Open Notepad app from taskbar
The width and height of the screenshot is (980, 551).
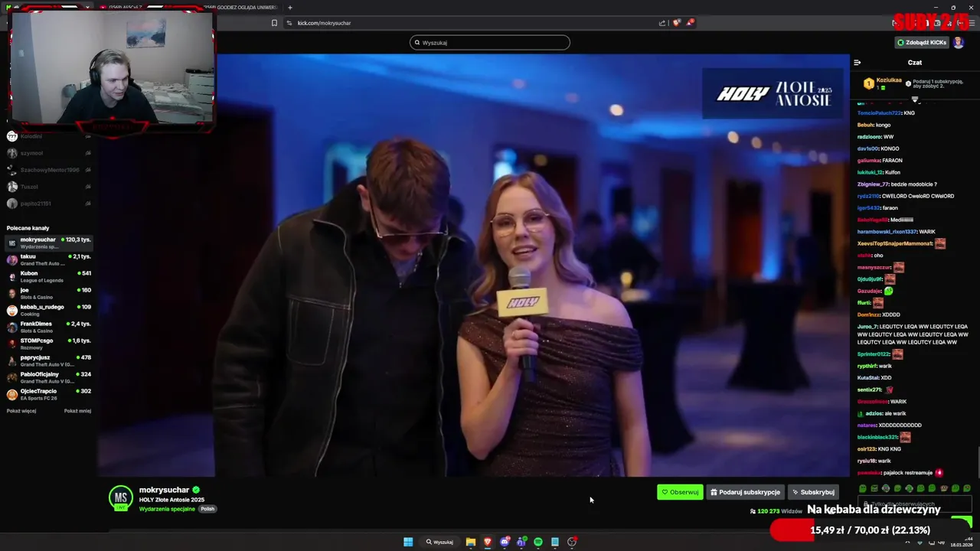point(555,542)
